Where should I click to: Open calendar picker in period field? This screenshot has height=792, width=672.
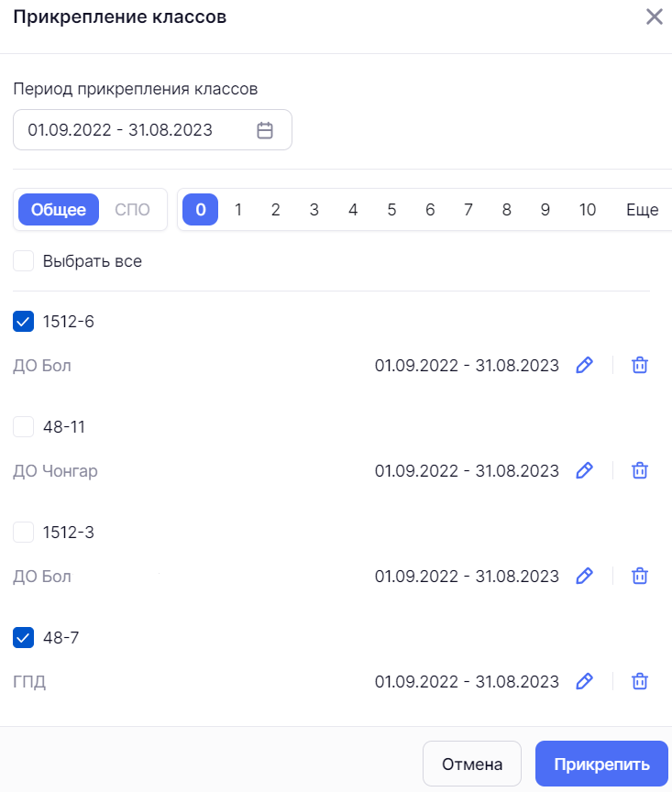[x=265, y=130]
